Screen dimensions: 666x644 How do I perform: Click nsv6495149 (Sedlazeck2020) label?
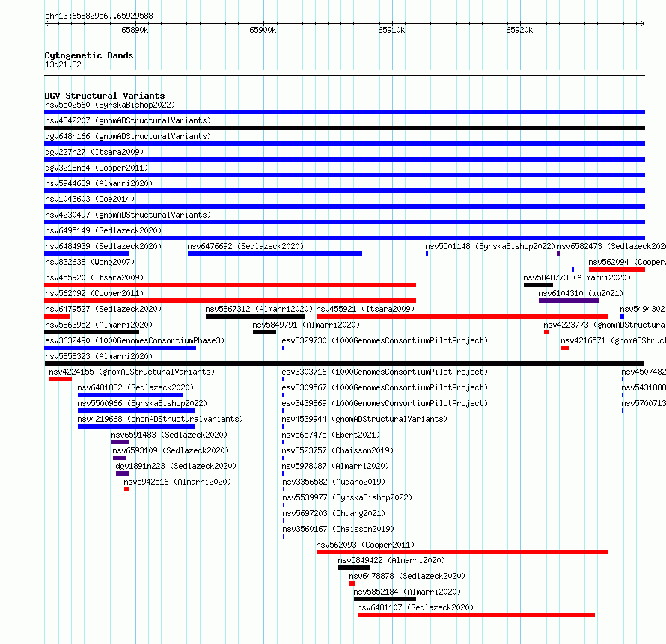103,230
